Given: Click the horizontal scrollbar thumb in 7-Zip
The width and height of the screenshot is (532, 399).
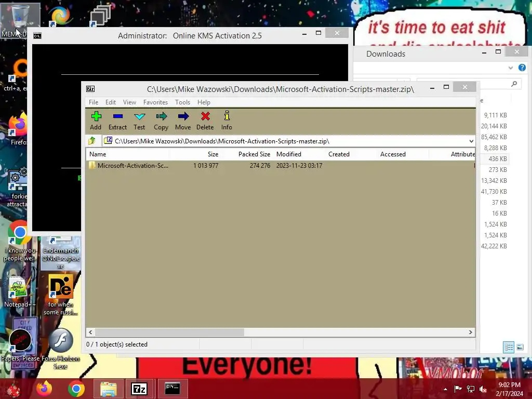Looking at the screenshot, I should click(x=169, y=332).
